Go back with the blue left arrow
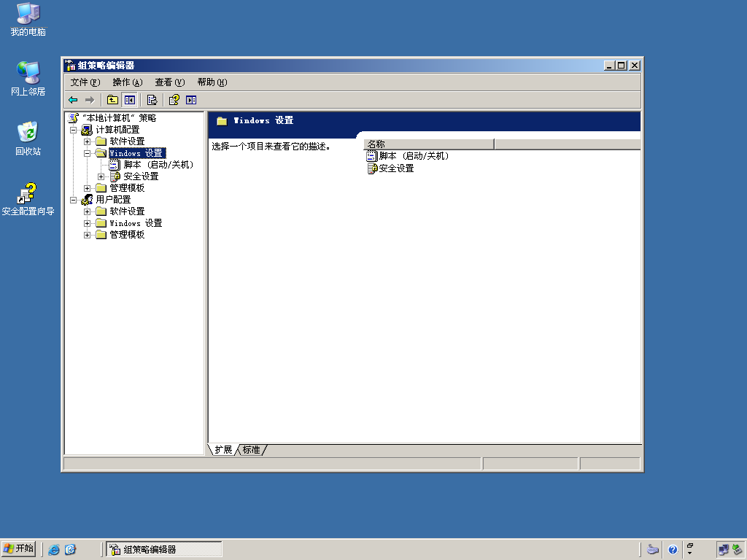 (x=73, y=100)
